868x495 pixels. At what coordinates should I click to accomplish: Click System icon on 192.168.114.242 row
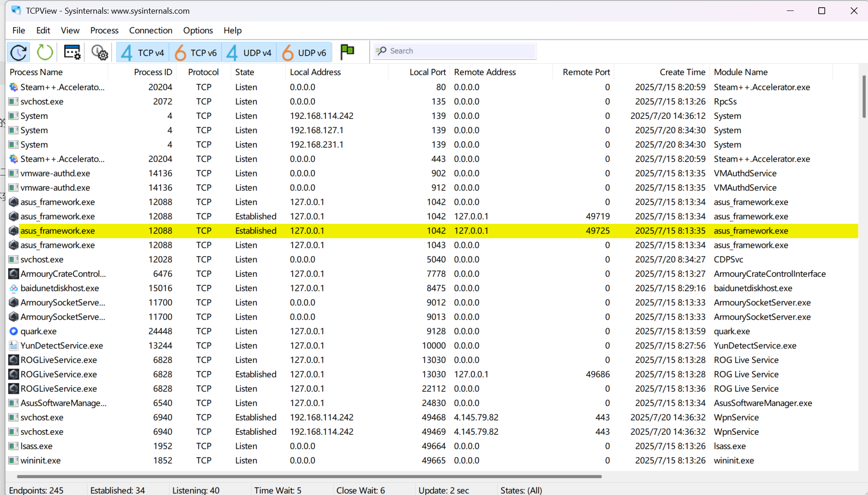(x=14, y=116)
